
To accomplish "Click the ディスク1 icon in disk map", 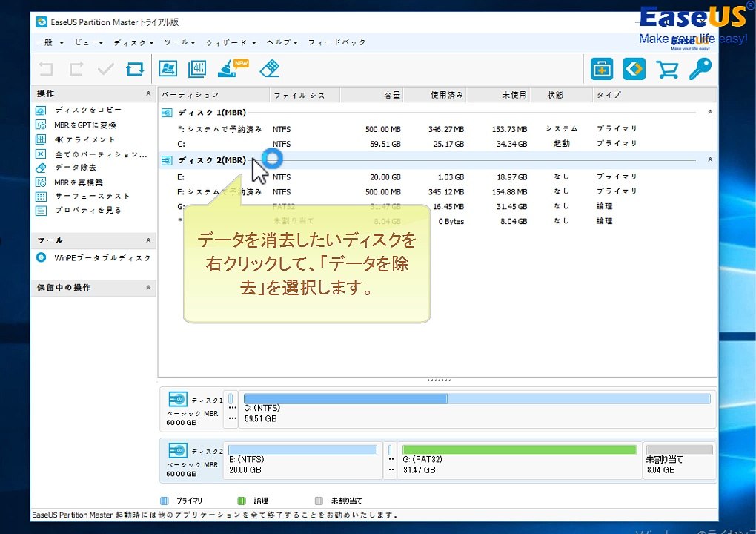I will pyautogui.click(x=178, y=400).
